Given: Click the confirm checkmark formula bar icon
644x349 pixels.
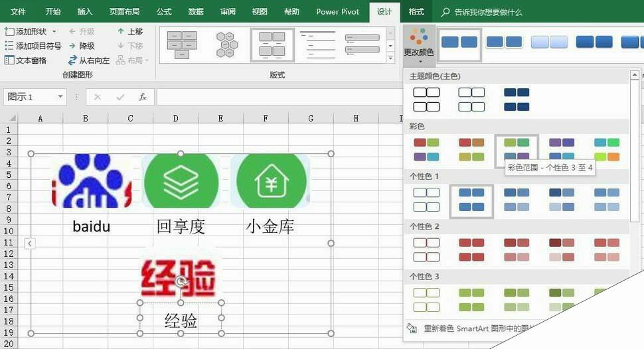Looking at the screenshot, I should [120, 97].
